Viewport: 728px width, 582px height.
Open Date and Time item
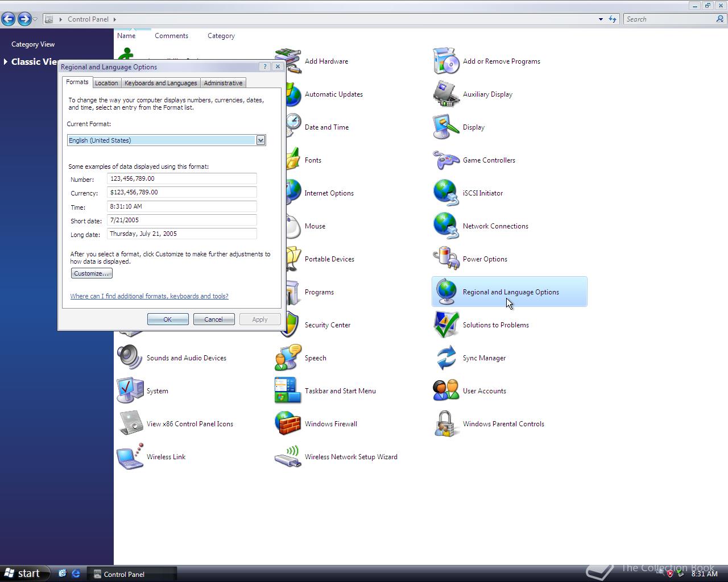326,127
